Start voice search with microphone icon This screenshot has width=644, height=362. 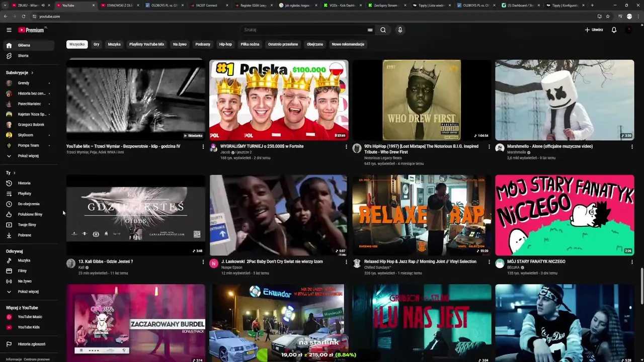(400, 30)
